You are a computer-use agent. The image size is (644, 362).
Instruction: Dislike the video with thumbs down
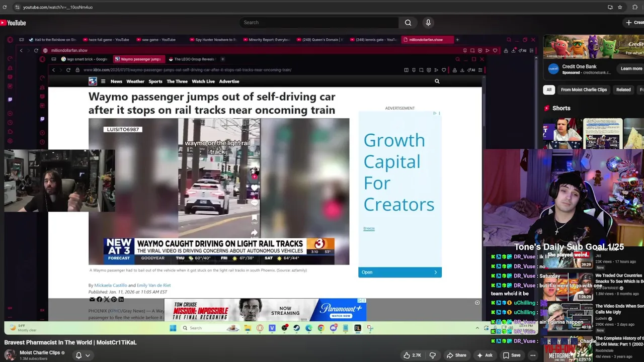point(433,355)
